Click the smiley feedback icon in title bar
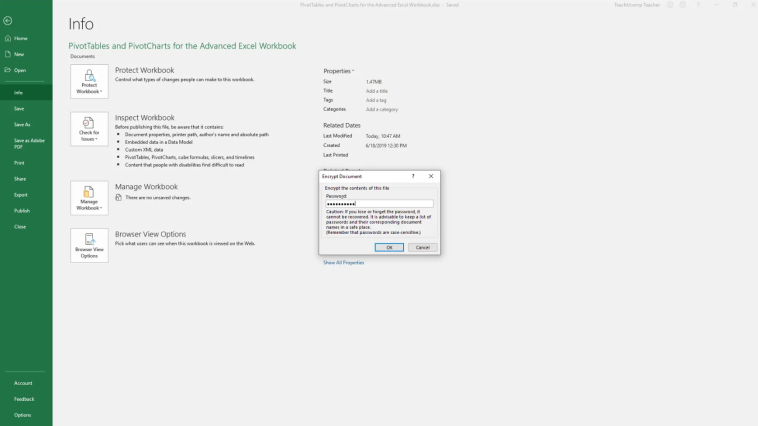Screen dimensions: 758x426 click(670, 5)
